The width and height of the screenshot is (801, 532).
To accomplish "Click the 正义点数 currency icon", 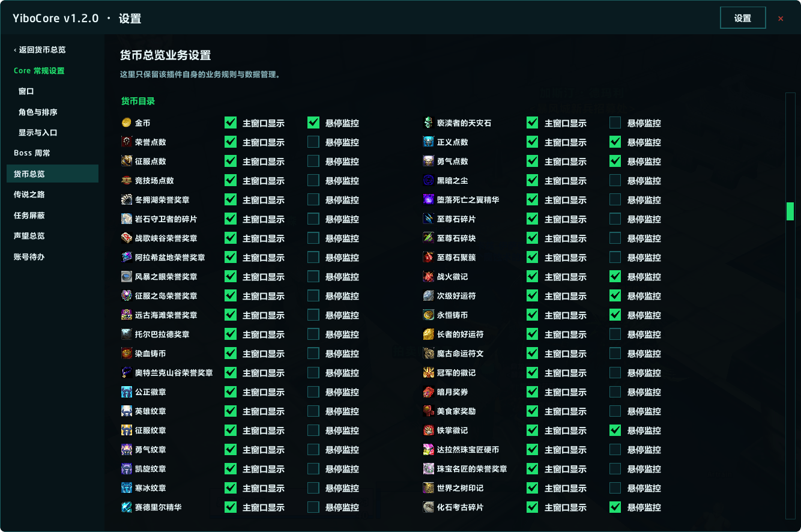I will 429,142.
